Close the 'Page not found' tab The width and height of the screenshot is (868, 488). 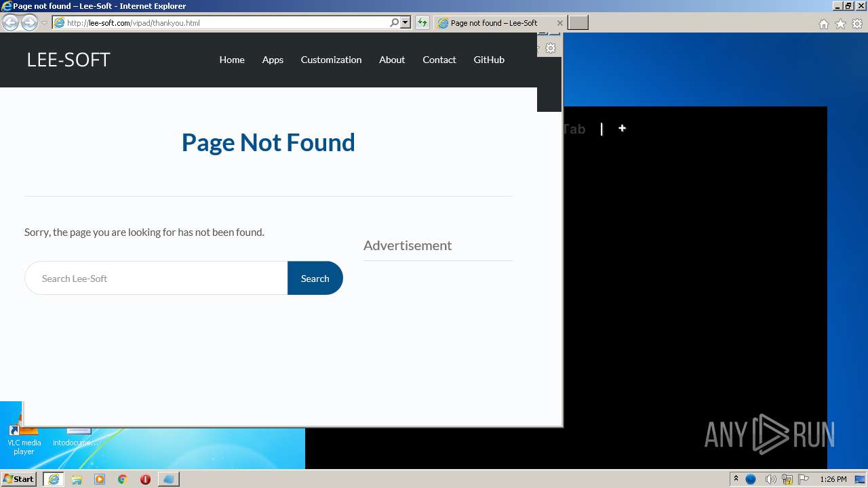pyautogui.click(x=559, y=23)
